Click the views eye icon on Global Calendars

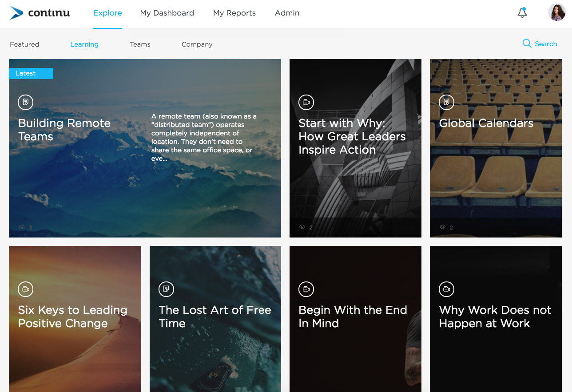(442, 227)
